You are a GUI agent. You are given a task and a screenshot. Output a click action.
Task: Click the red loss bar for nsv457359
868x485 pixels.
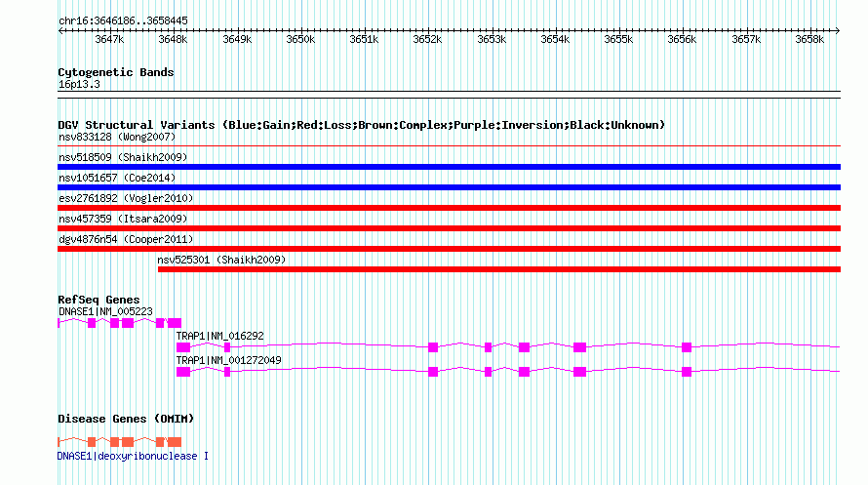click(x=449, y=228)
